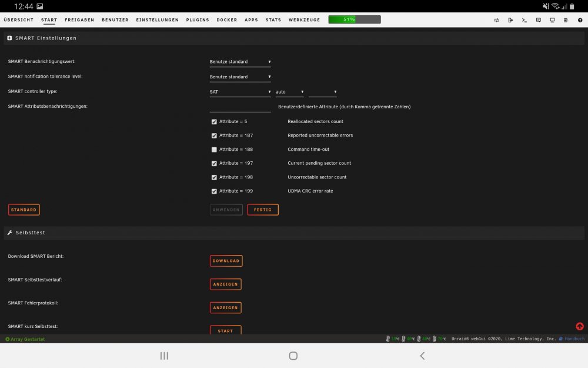Image resolution: width=588 pixels, height=368 pixels.
Task: Click the wrench icon beside Selbsttest
Action: [10, 233]
